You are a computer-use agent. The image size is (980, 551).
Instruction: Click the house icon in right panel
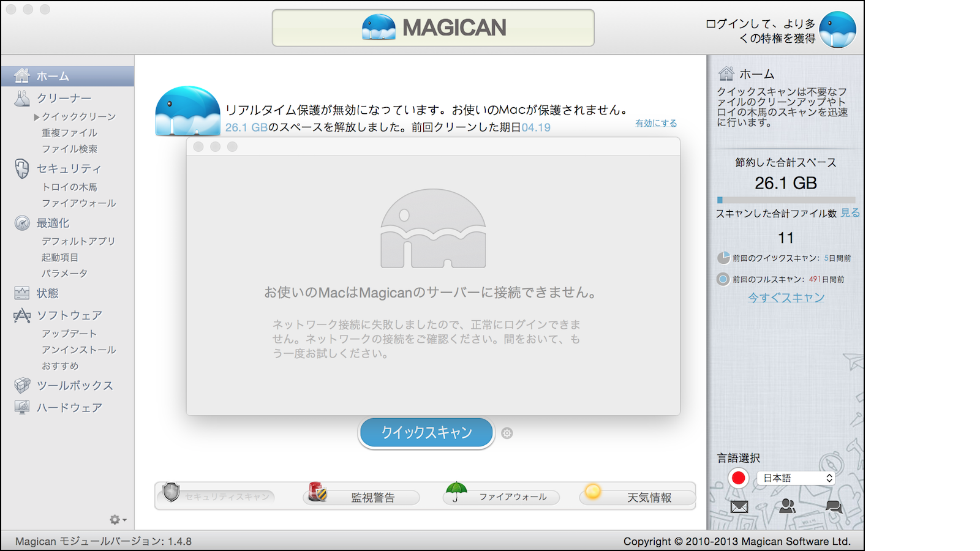(726, 74)
